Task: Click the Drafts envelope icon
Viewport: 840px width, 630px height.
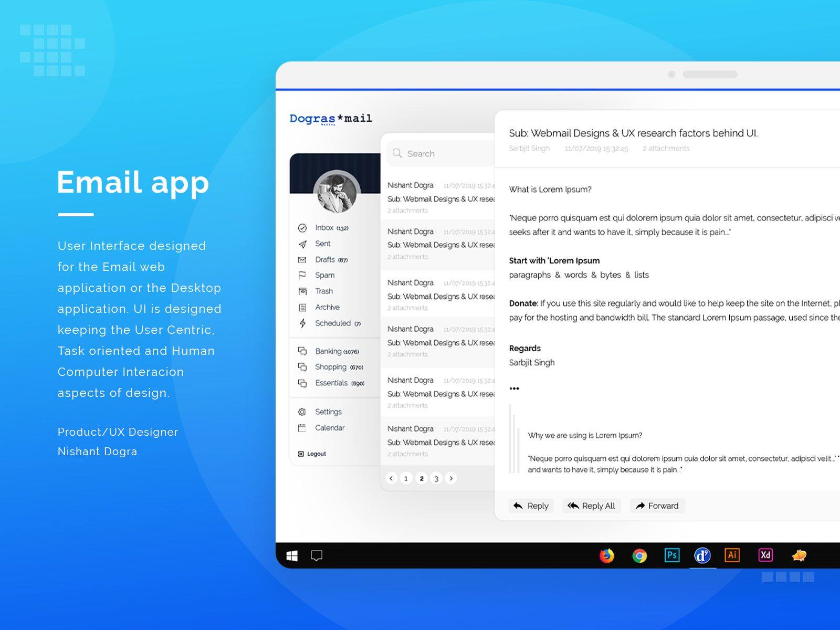Action: pos(302,260)
